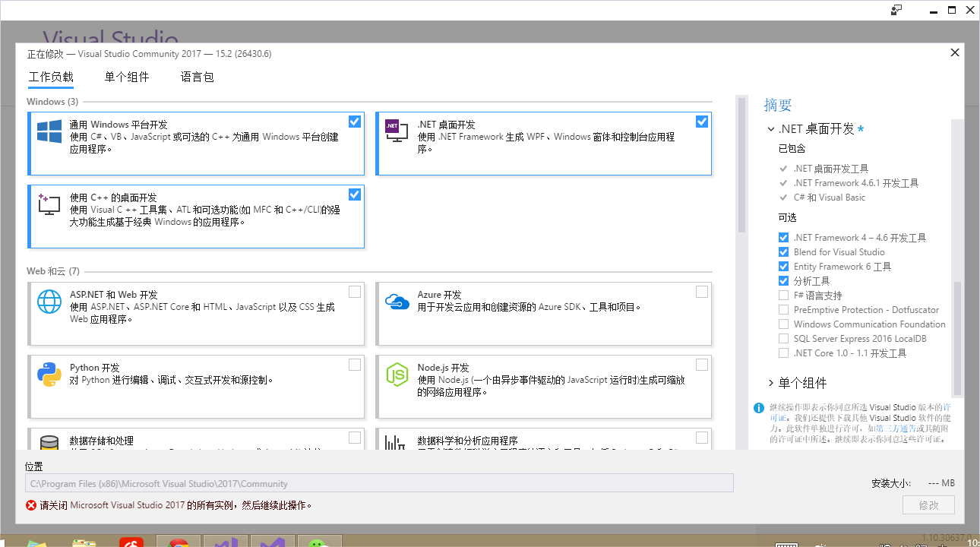Close the Visual Studio modify dialog

(955, 52)
